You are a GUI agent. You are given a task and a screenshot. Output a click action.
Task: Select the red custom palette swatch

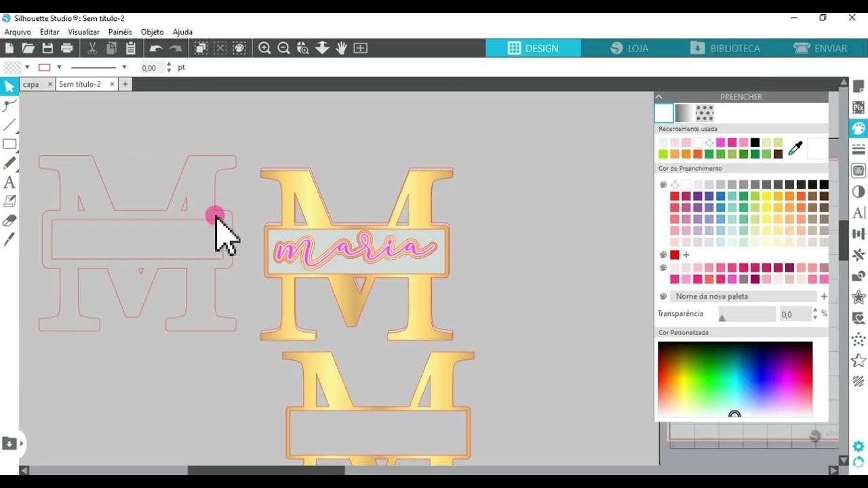(x=675, y=255)
